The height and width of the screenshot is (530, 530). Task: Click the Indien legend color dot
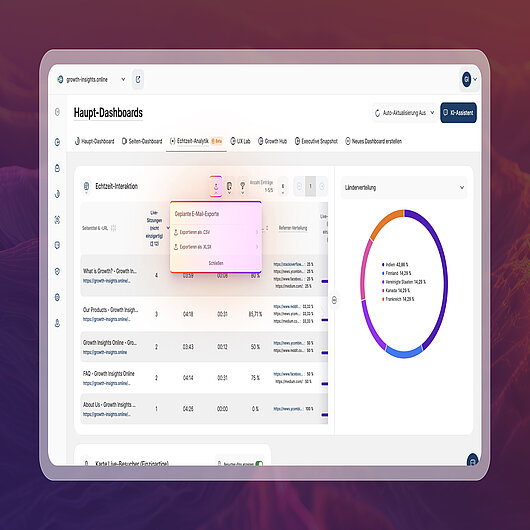click(x=383, y=265)
